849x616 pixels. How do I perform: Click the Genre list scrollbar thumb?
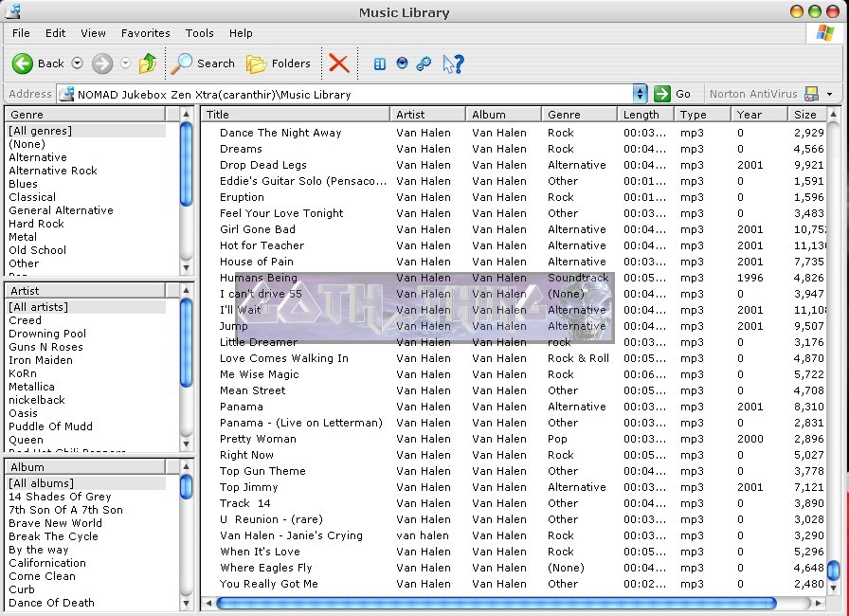coord(187,164)
